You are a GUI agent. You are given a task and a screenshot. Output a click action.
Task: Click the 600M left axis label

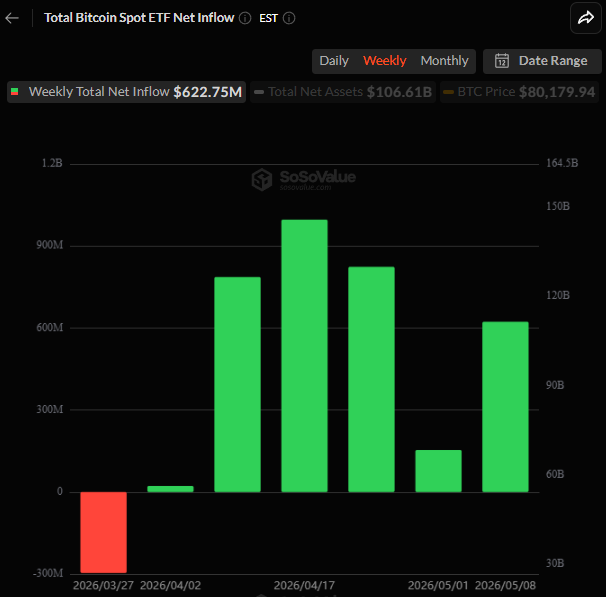click(49, 327)
